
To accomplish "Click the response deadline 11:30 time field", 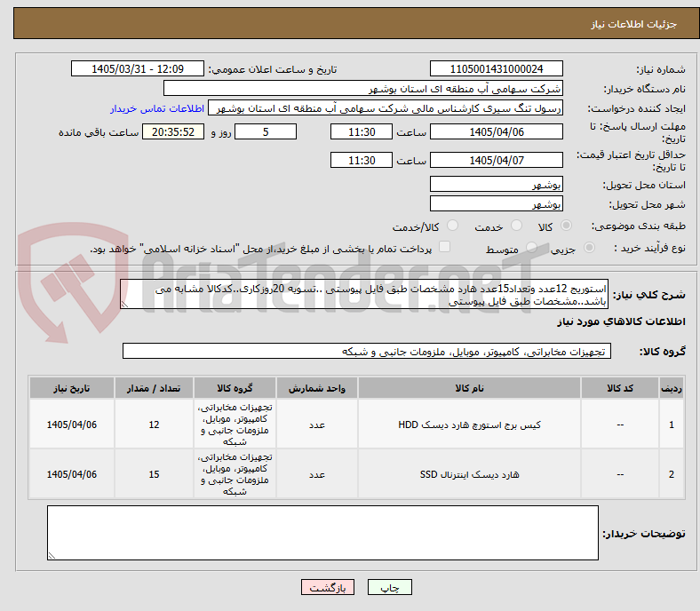I will click(362, 131).
